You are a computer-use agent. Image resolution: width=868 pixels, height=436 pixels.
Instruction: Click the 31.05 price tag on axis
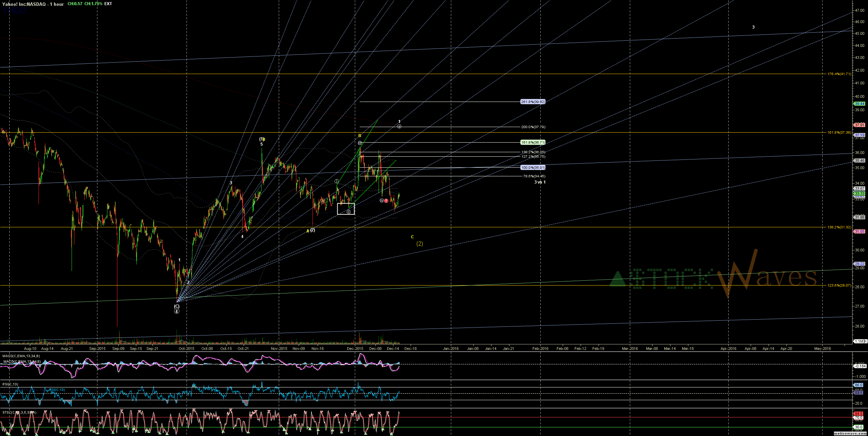(x=859, y=232)
